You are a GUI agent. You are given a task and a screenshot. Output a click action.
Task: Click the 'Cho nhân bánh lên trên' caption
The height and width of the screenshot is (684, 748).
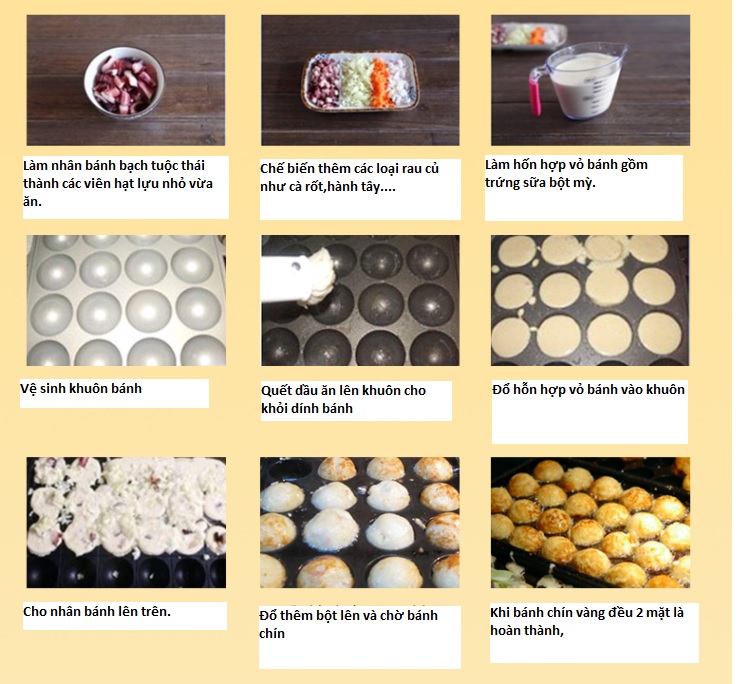[96, 611]
